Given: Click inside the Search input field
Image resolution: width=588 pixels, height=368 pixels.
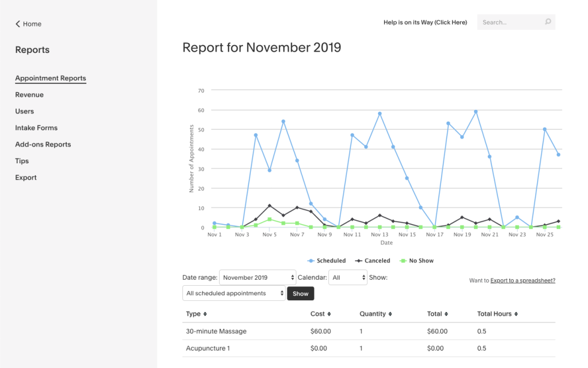Looking at the screenshot, I should click(510, 22).
